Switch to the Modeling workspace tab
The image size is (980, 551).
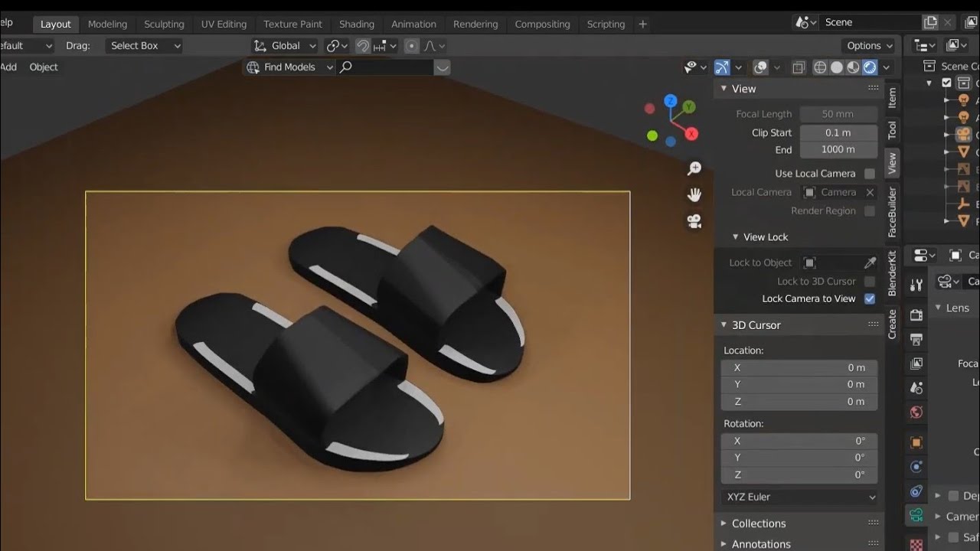click(x=107, y=24)
